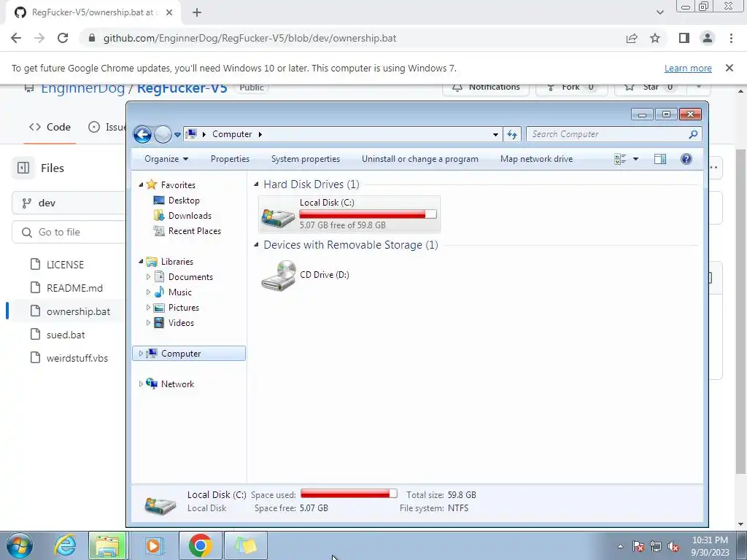Screen dimensions: 747x560
Task: Open README.md in GitHub file list
Action: (74, 287)
